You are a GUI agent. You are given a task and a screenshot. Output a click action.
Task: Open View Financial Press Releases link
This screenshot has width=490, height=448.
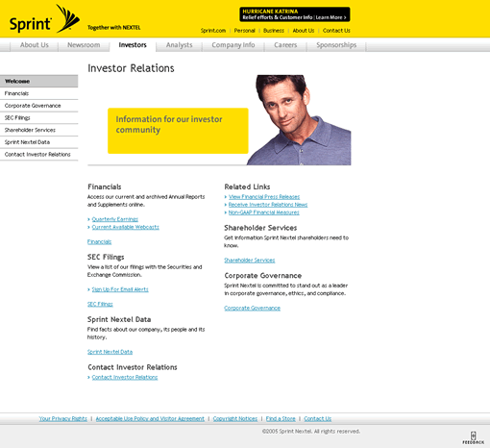[264, 197]
